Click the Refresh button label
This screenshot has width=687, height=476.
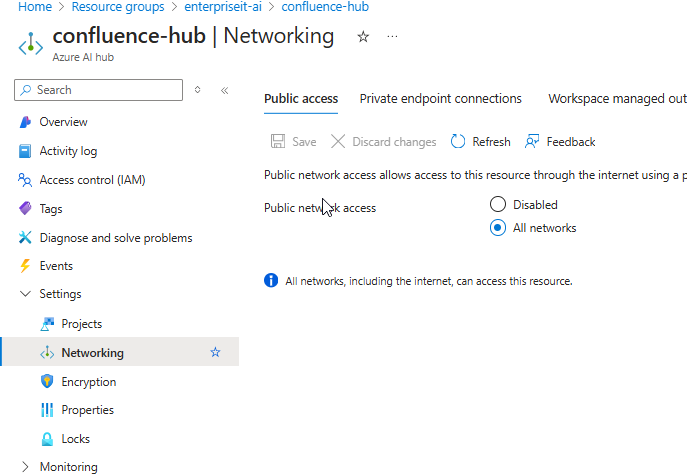click(491, 142)
